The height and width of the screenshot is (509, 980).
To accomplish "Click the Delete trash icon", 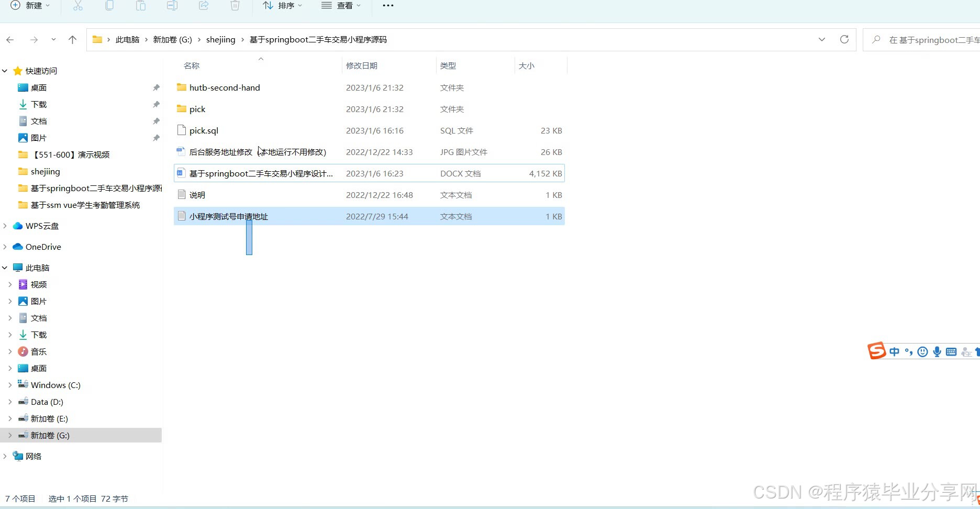I will (235, 5).
